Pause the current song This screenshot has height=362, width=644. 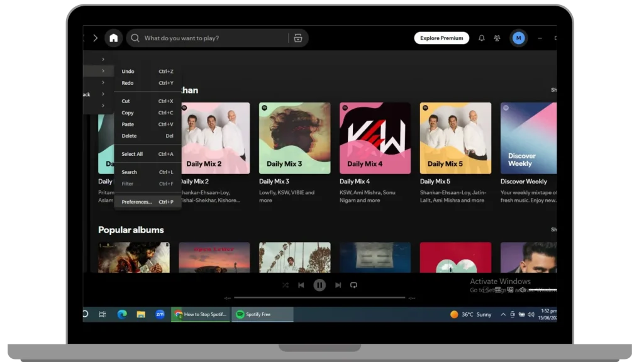tap(319, 285)
